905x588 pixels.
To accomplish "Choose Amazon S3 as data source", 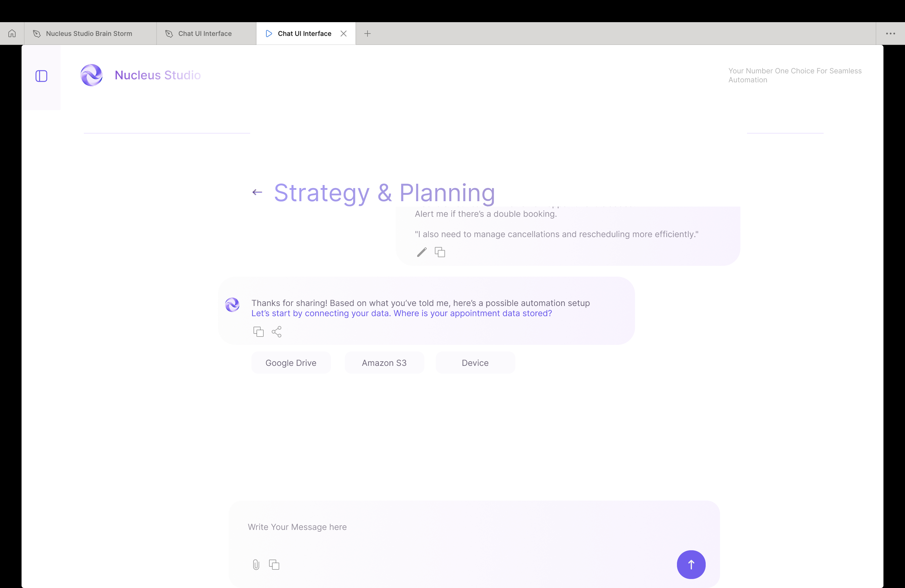I will (384, 363).
